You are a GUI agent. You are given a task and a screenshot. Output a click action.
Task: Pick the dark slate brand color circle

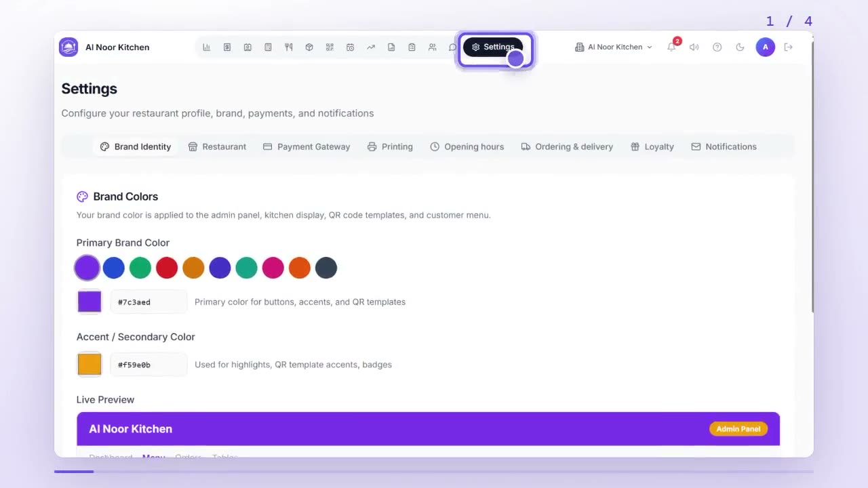click(x=326, y=268)
